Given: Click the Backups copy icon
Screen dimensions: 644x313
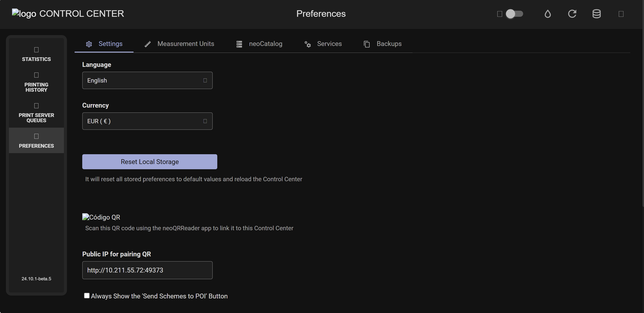Looking at the screenshot, I should (367, 44).
